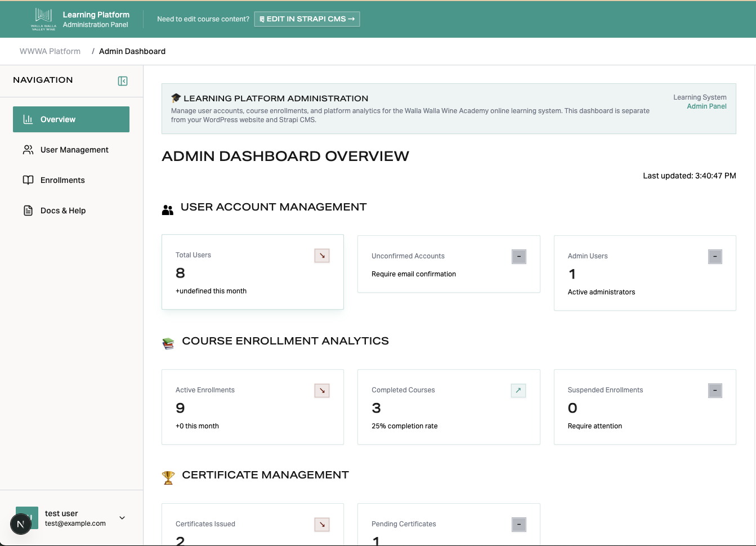Click trophy icon beside Certificate Management
Image resolution: width=756 pixels, height=546 pixels.
coord(168,477)
